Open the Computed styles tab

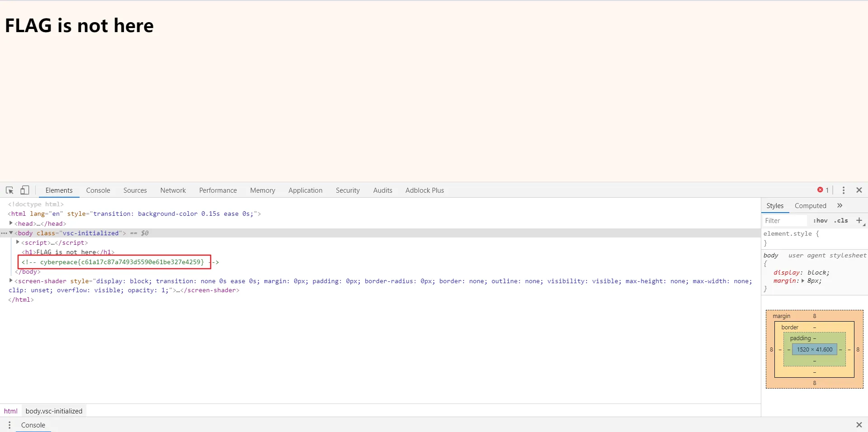point(810,206)
